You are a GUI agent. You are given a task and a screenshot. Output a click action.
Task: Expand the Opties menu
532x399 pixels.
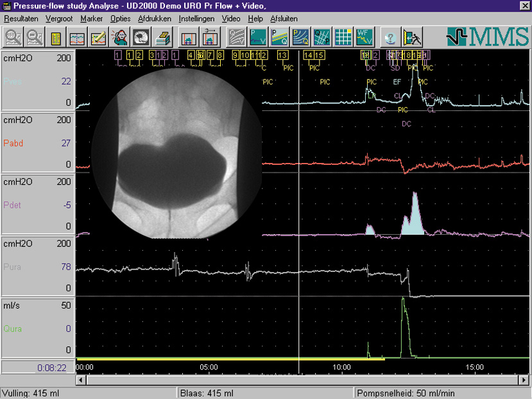tap(120, 19)
